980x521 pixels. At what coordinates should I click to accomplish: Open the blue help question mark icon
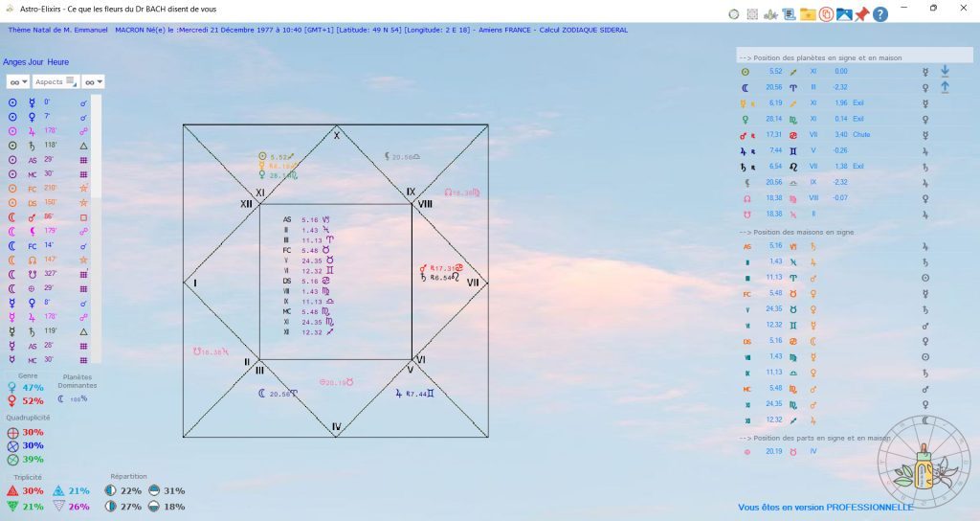[x=880, y=14]
